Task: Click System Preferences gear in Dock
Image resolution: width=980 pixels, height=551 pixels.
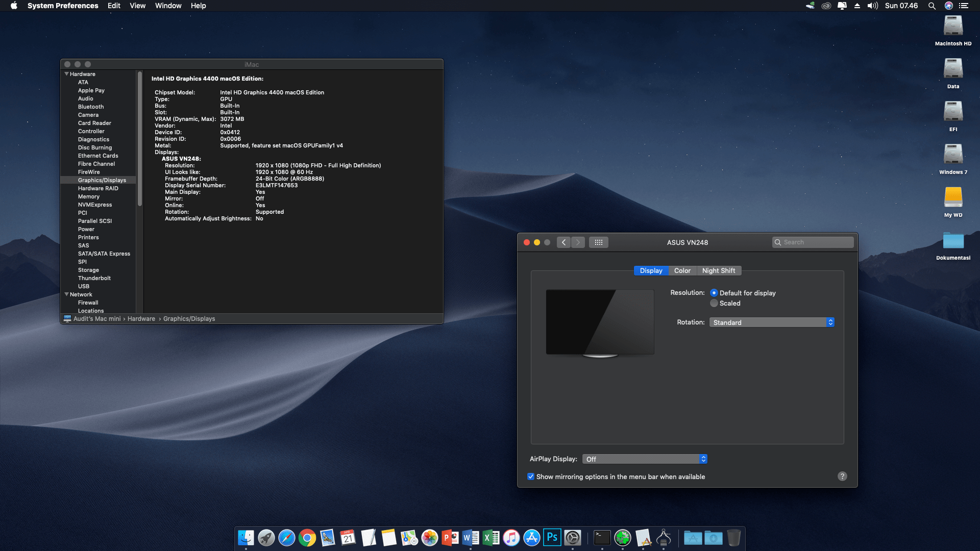Action: (x=573, y=538)
